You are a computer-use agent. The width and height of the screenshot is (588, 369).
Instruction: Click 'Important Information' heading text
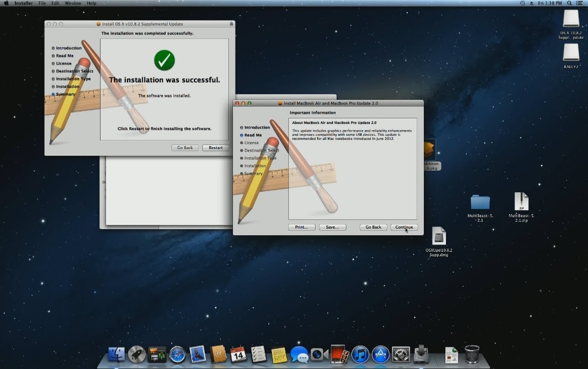point(312,112)
